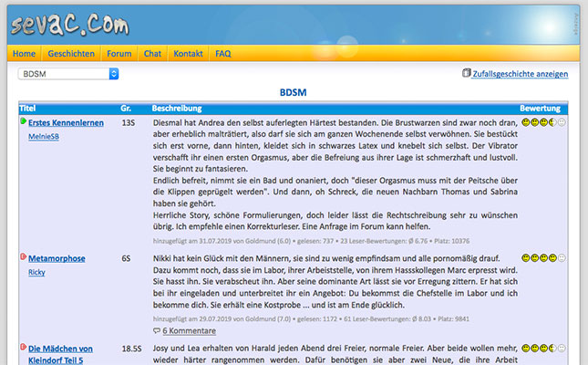Click green status icon beside Erstes Kennenlernen

[23, 121]
